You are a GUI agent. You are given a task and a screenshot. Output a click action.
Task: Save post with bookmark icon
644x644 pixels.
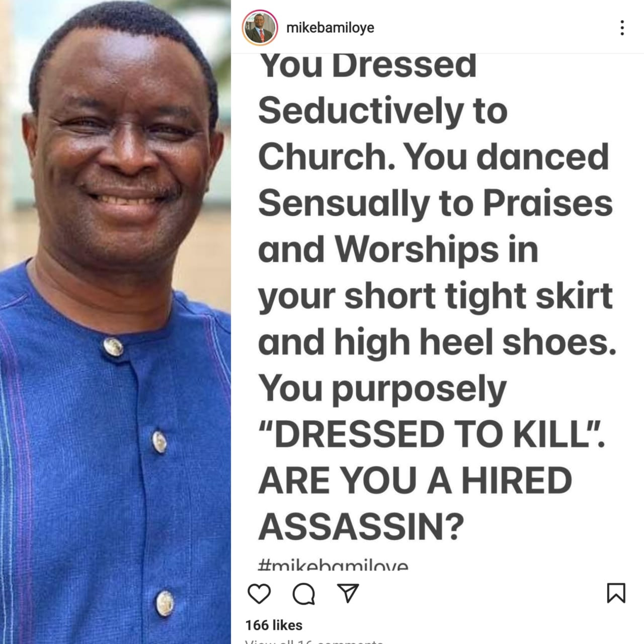click(616, 593)
